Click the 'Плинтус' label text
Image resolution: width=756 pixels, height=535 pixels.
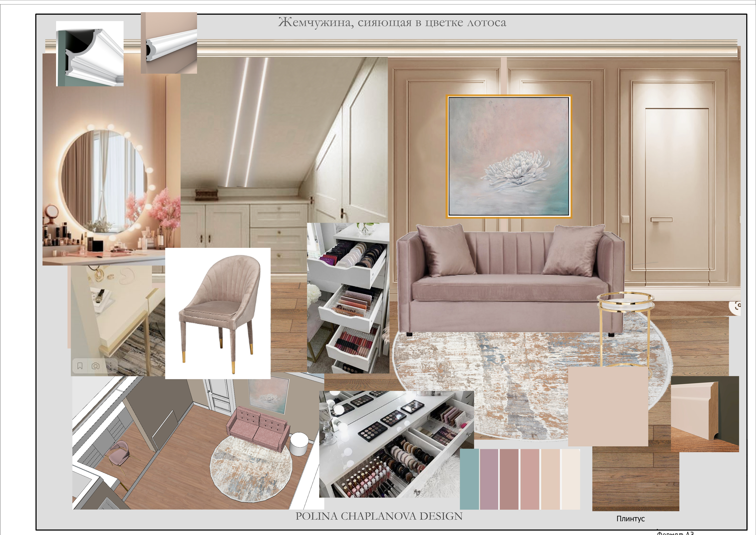[x=631, y=519]
